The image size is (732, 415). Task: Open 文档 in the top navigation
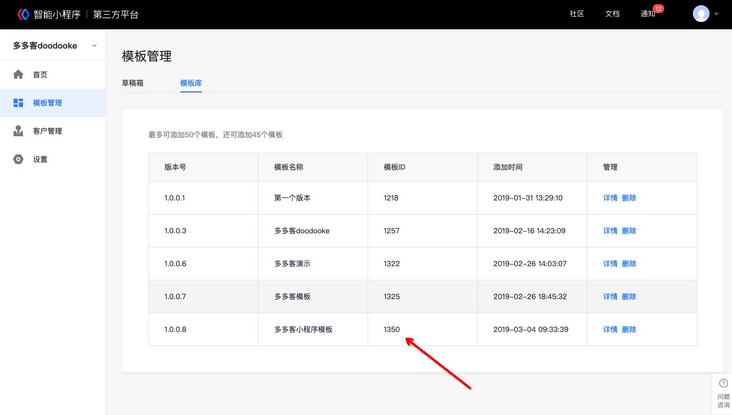click(612, 14)
